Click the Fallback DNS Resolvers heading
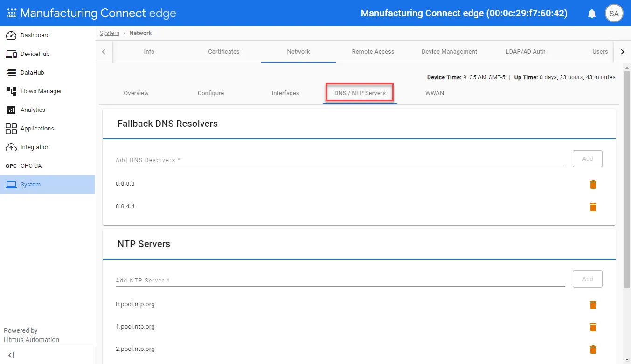The height and width of the screenshot is (364, 631). 167,124
